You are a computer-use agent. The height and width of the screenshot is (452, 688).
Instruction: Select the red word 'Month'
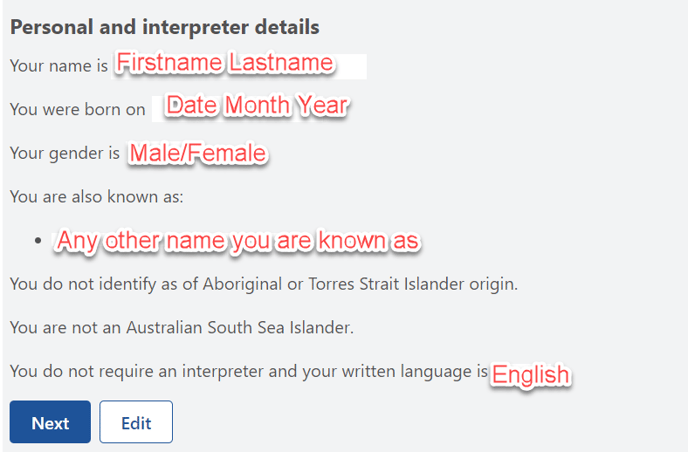coord(257,106)
